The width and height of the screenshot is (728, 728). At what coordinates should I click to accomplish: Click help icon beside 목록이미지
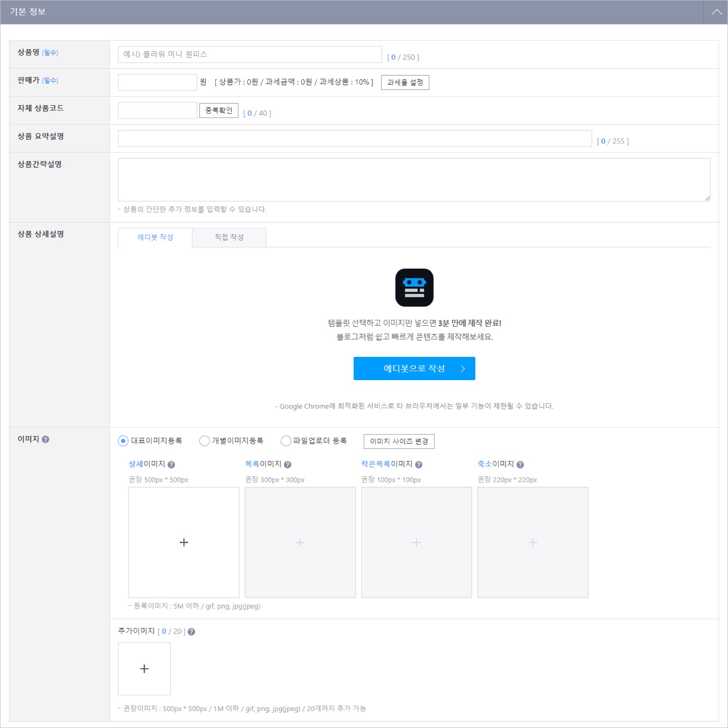(x=288, y=465)
